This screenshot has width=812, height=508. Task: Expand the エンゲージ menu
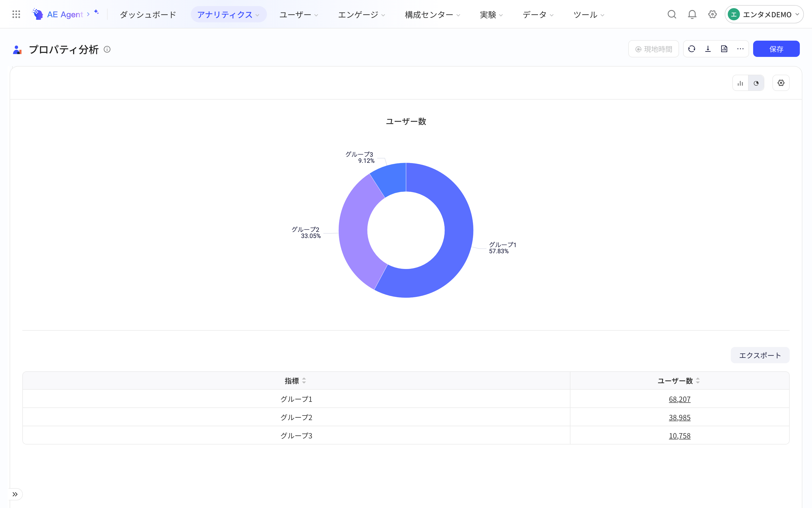pyautogui.click(x=361, y=14)
